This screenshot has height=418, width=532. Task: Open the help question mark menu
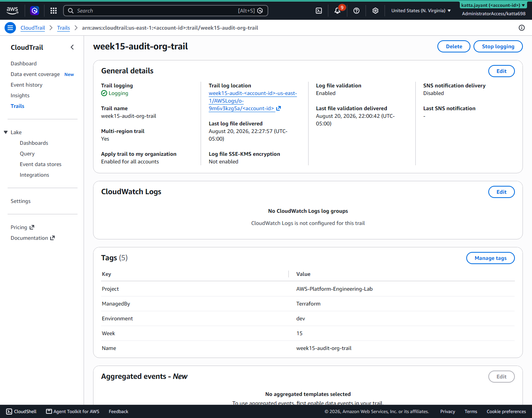coord(356,11)
